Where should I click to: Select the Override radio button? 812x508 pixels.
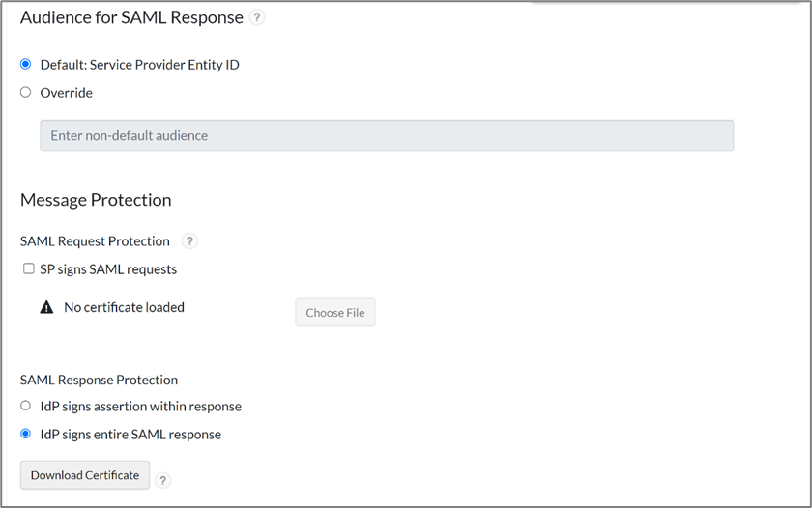point(26,93)
